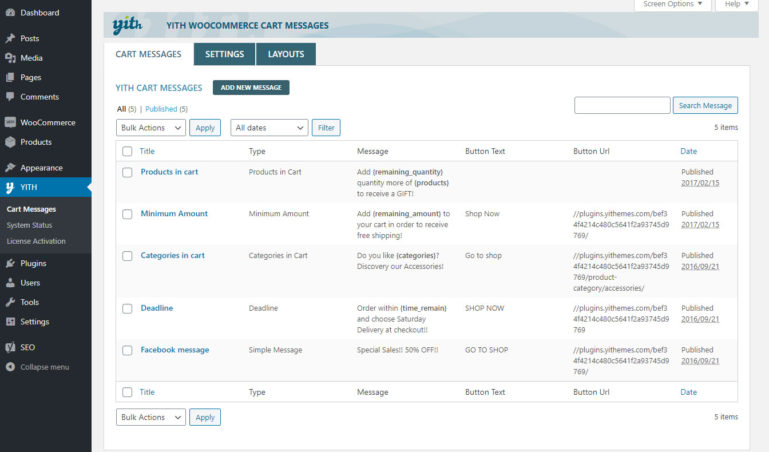Click the Plugins plug icon
This screenshot has width=769, height=452.
(10, 264)
